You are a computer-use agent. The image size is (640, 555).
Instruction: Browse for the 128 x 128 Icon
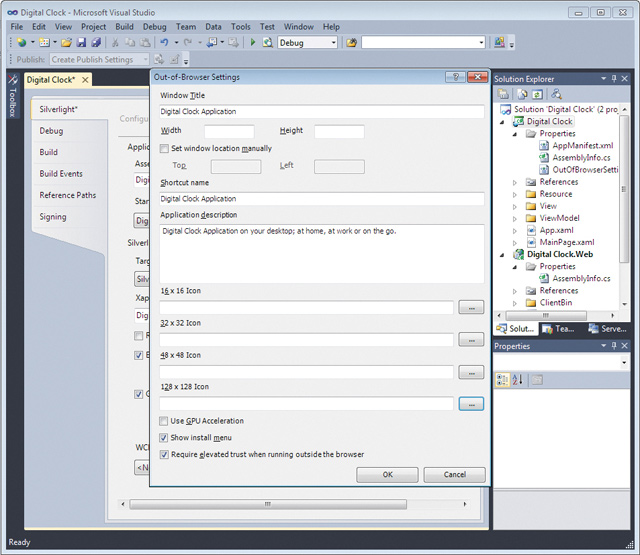471,404
